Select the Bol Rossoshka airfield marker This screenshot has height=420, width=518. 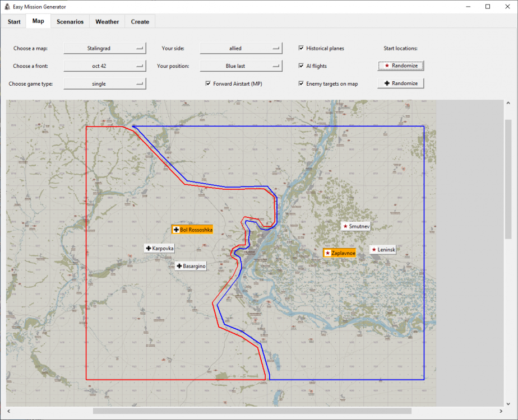tap(192, 230)
